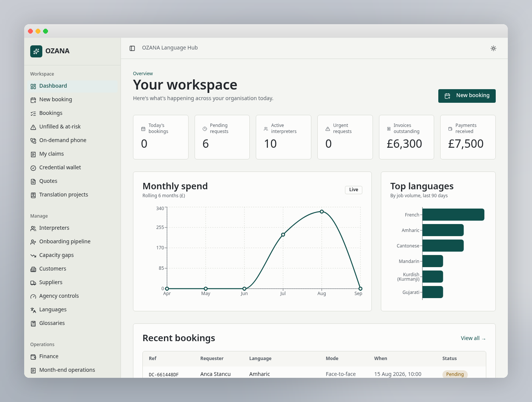Click the green New booking button
This screenshot has width=532, height=402.
coord(467,96)
